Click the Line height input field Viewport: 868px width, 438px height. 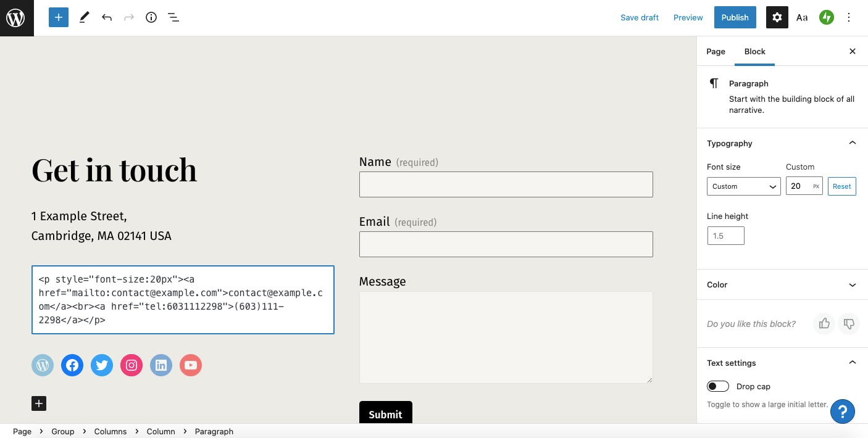(725, 236)
